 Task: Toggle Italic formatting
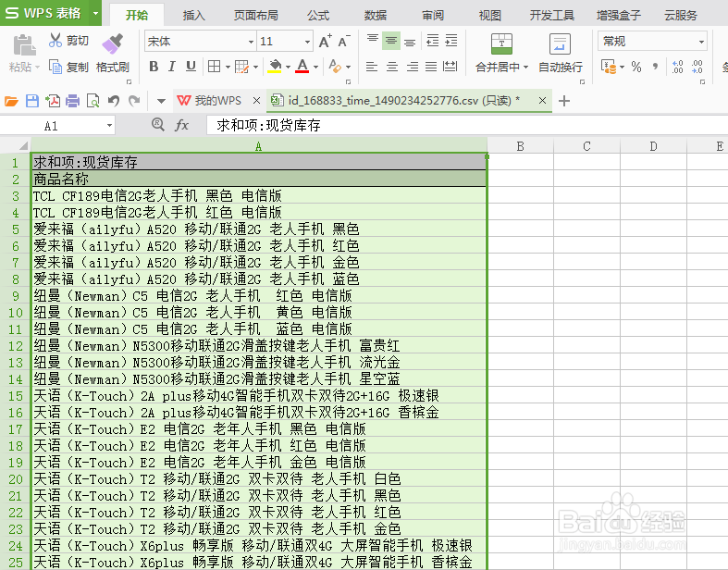pyautogui.click(x=172, y=67)
